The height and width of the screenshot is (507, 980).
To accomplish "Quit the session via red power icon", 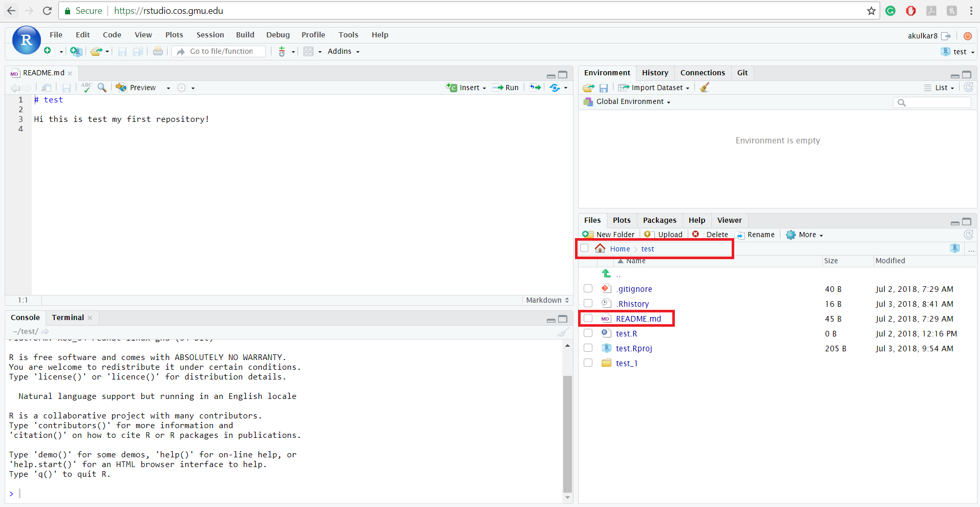I will pos(968,36).
